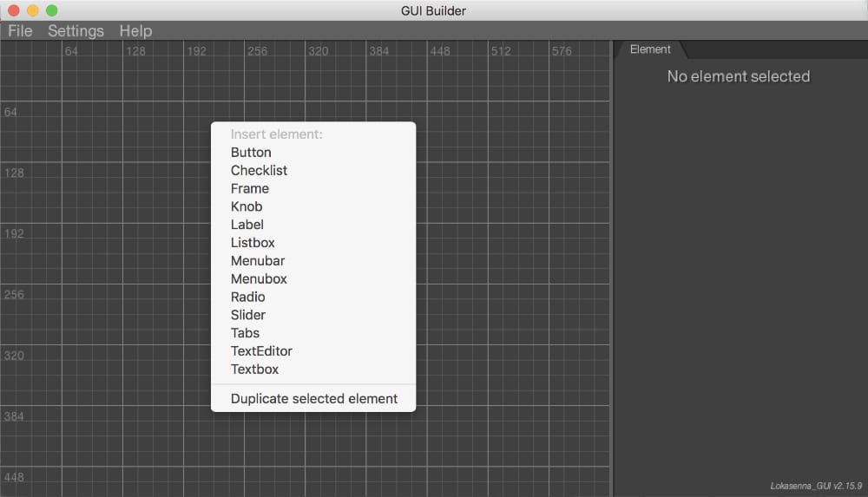Choose Menubar from the insert list
This screenshot has width=868, height=497.
click(313, 261)
